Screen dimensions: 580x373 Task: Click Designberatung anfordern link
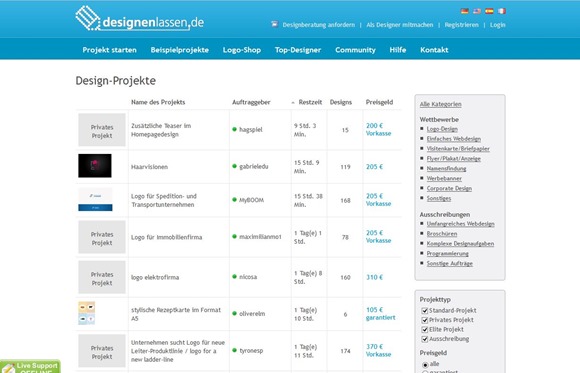coord(318,25)
